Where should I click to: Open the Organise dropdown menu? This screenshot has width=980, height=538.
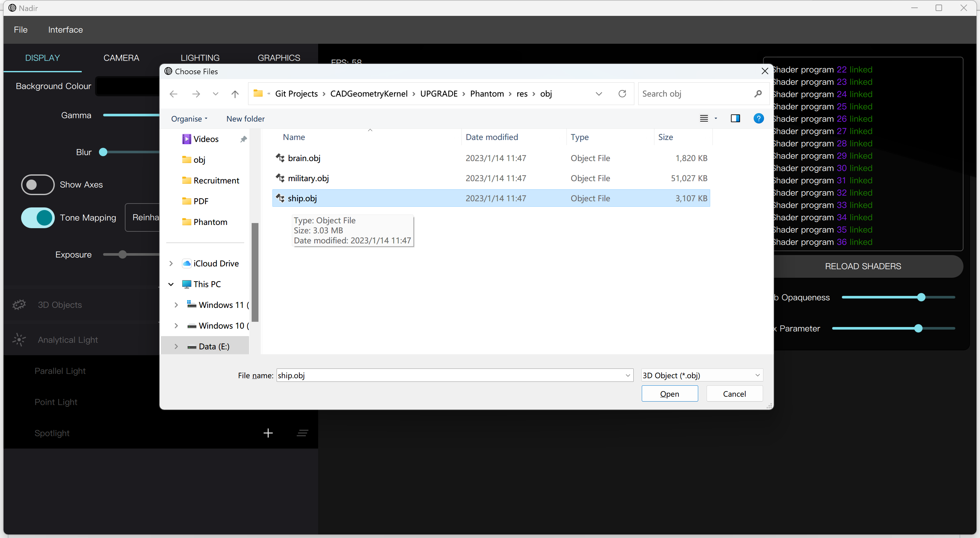(189, 119)
